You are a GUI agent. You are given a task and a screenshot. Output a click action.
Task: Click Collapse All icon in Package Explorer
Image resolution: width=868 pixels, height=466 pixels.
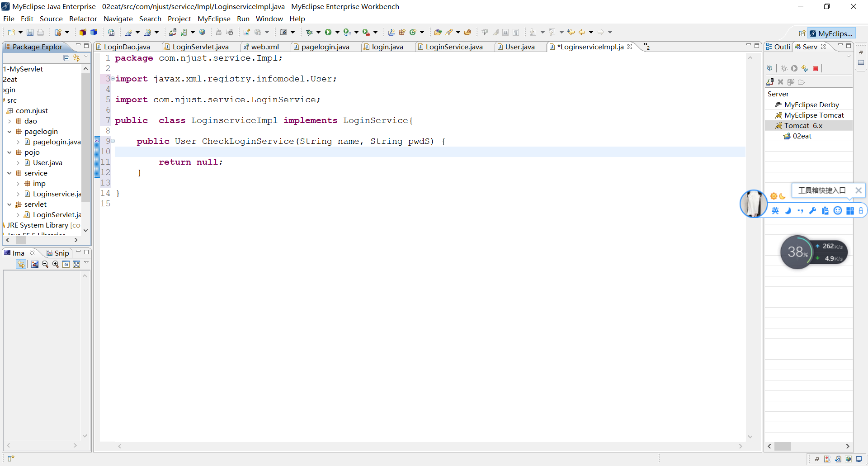[66, 58]
